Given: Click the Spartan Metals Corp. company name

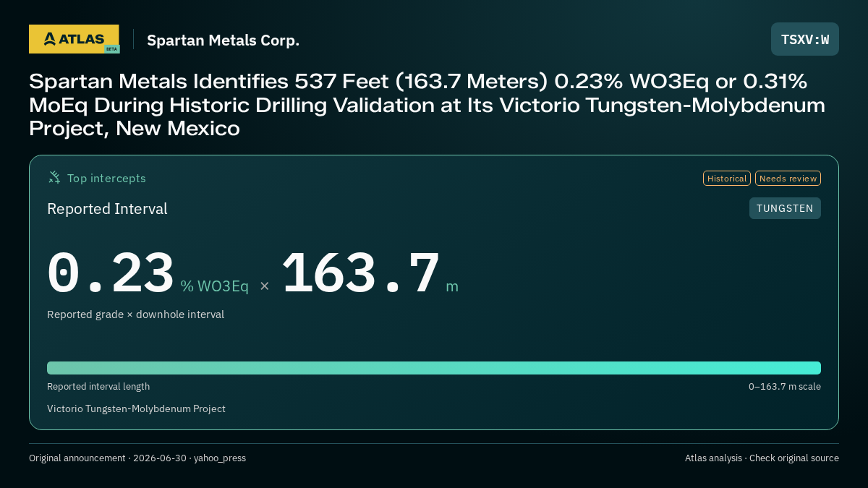Looking at the screenshot, I should point(223,40).
